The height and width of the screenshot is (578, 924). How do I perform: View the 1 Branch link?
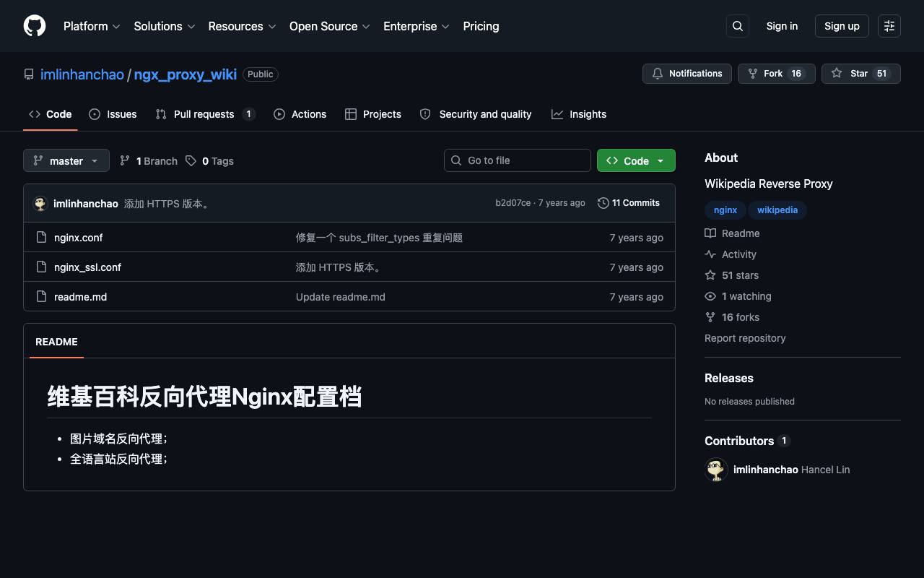(149, 160)
